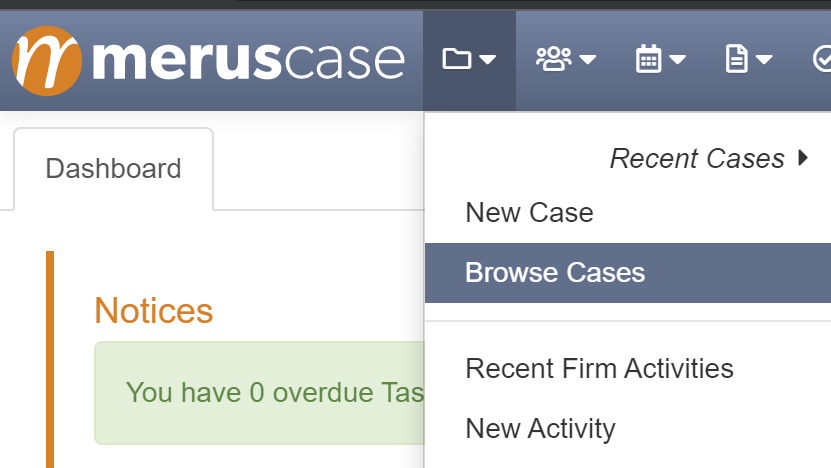Image resolution: width=831 pixels, height=468 pixels.
Task: Click the Tasks checkmark circle icon
Action: [822, 59]
